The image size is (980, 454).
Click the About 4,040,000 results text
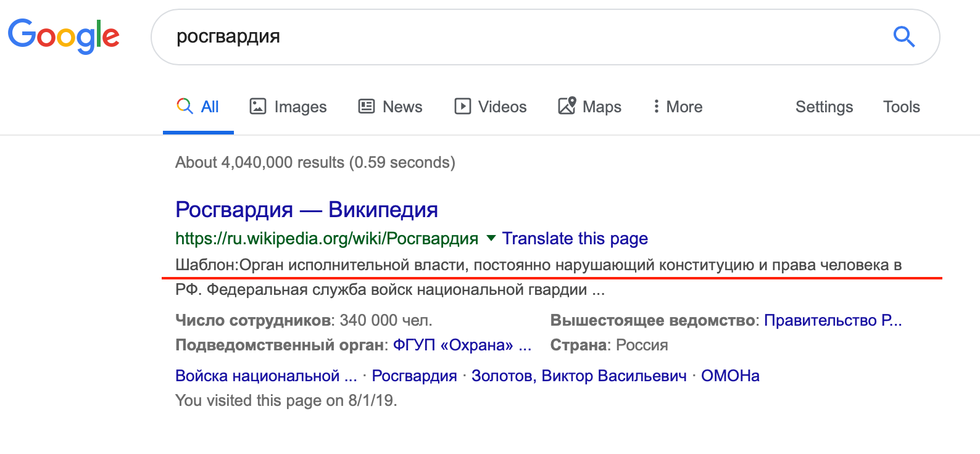(x=315, y=162)
